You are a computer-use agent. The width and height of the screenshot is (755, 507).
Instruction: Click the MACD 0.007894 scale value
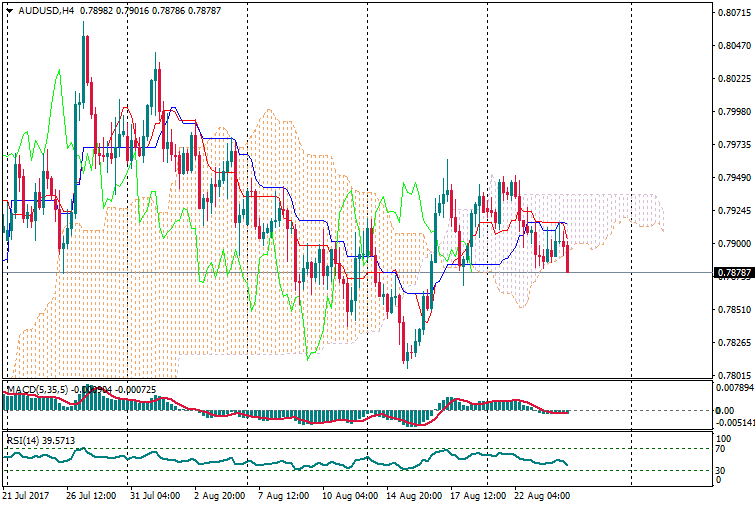click(733, 387)
